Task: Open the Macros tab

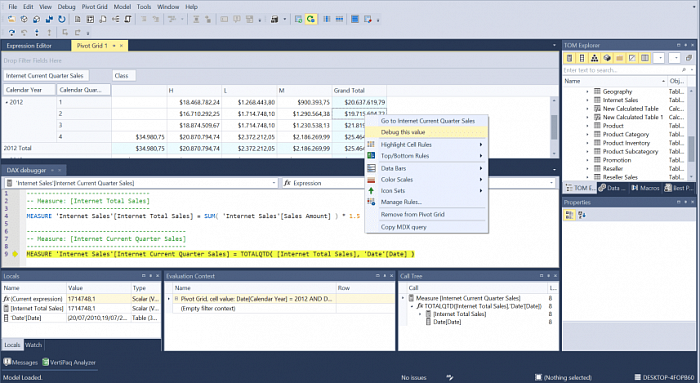Action: point(645,188)
